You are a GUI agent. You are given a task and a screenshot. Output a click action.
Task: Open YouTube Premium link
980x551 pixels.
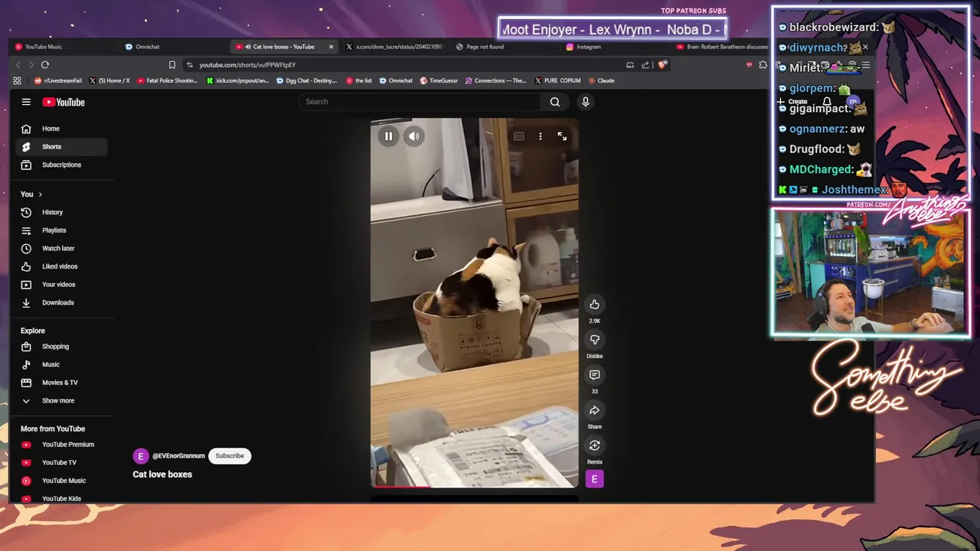(x=61, y=445)
